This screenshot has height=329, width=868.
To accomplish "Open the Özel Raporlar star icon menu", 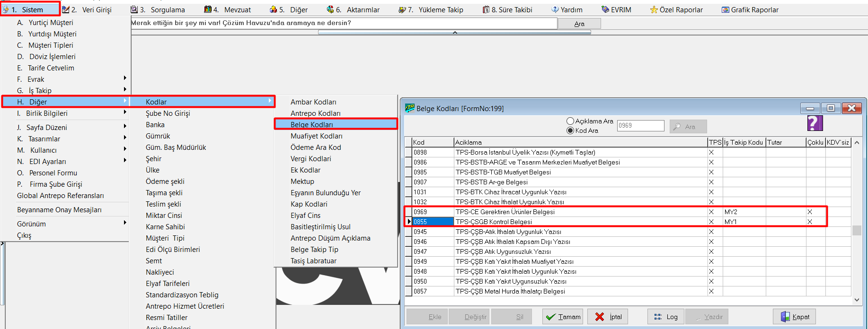I will point(654,9).
